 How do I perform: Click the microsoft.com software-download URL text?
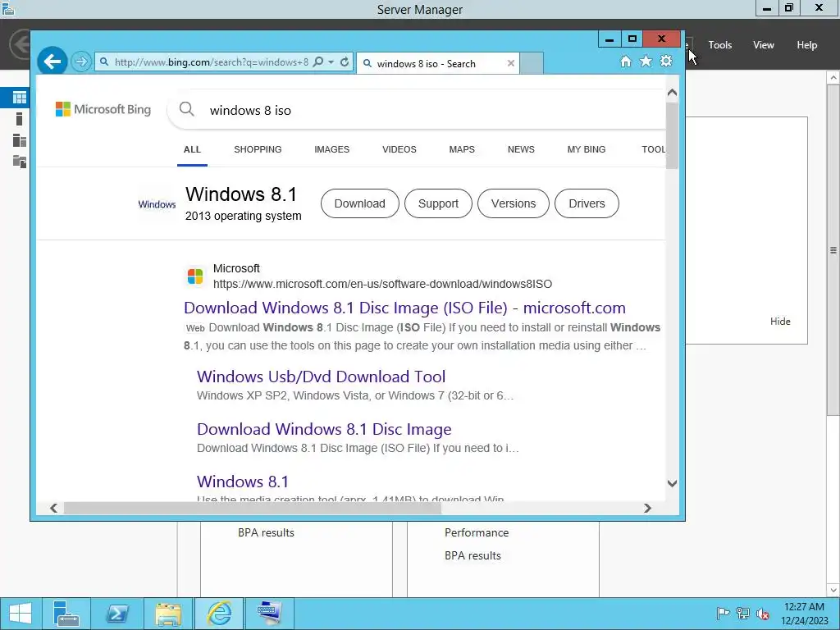[382, 284]
